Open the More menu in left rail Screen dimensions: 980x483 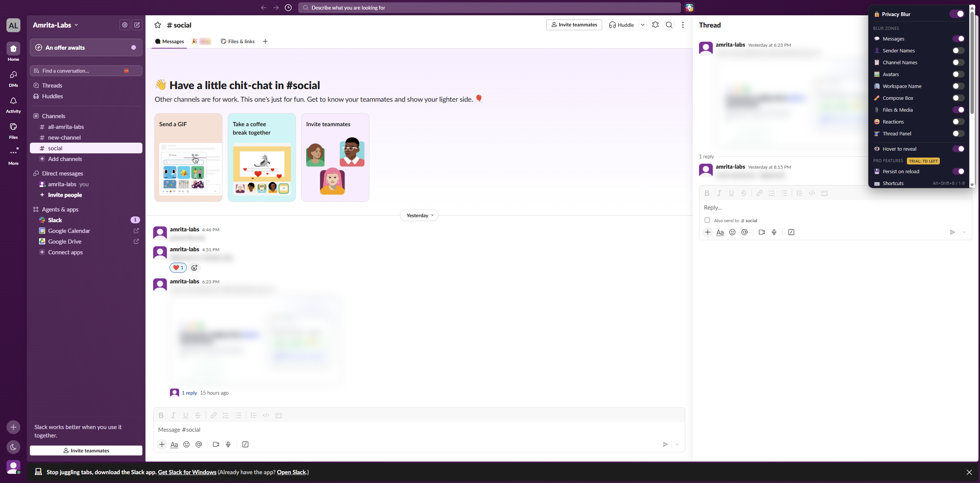click(13, 156)
